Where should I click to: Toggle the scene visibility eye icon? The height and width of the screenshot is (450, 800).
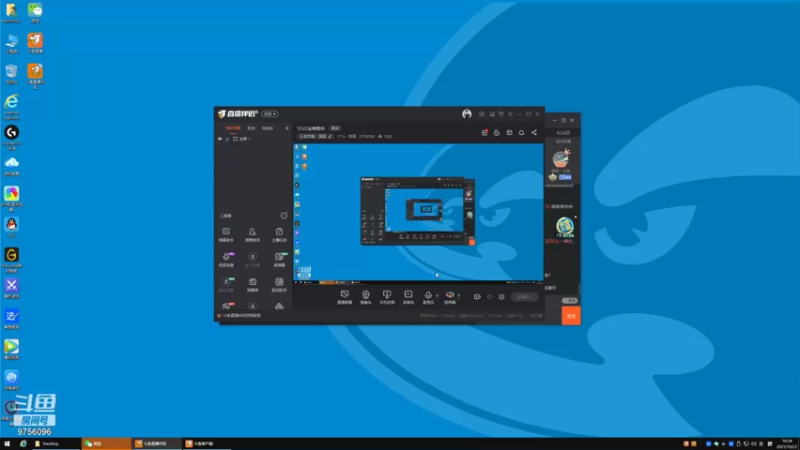(x=220, y=139)
